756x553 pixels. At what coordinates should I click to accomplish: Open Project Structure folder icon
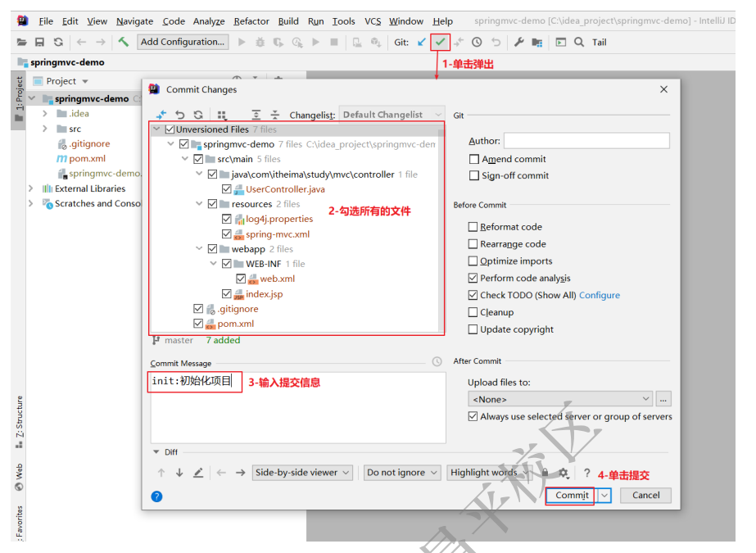(x=537, y=43)
